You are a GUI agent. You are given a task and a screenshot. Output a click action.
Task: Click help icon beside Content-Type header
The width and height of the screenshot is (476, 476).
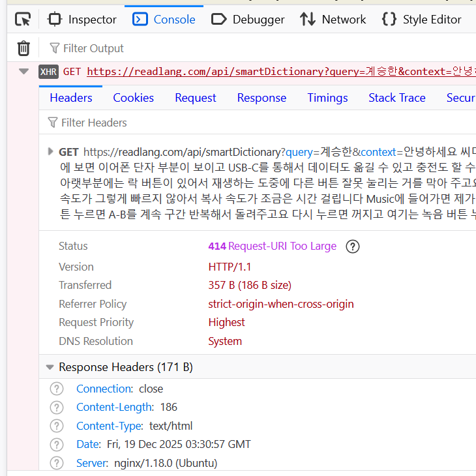click(57, 426)
